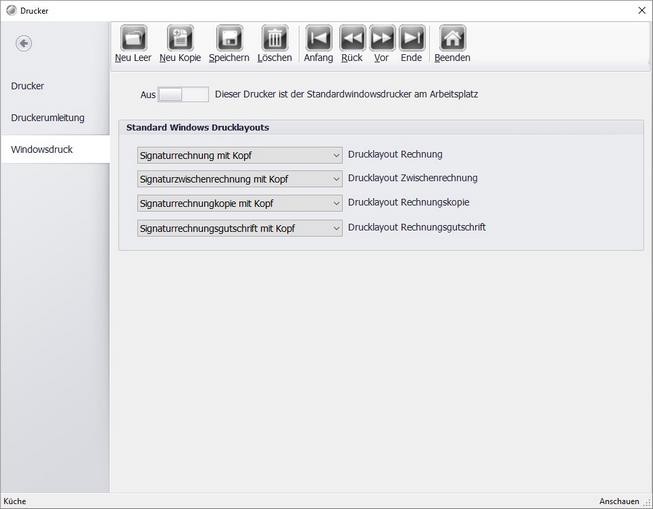Delete record with Löschen trash icon
The image size is (653, 509).
[x=274, y=38]
